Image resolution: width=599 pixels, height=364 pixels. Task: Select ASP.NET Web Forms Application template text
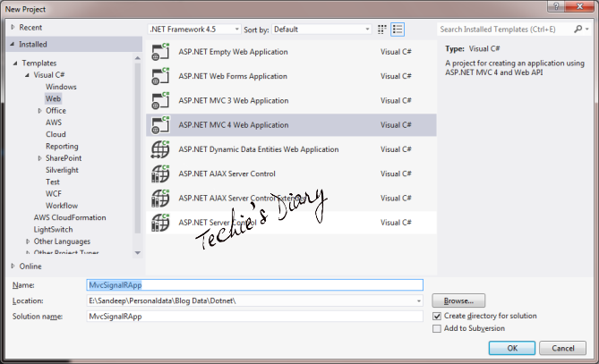coord(233,76)
